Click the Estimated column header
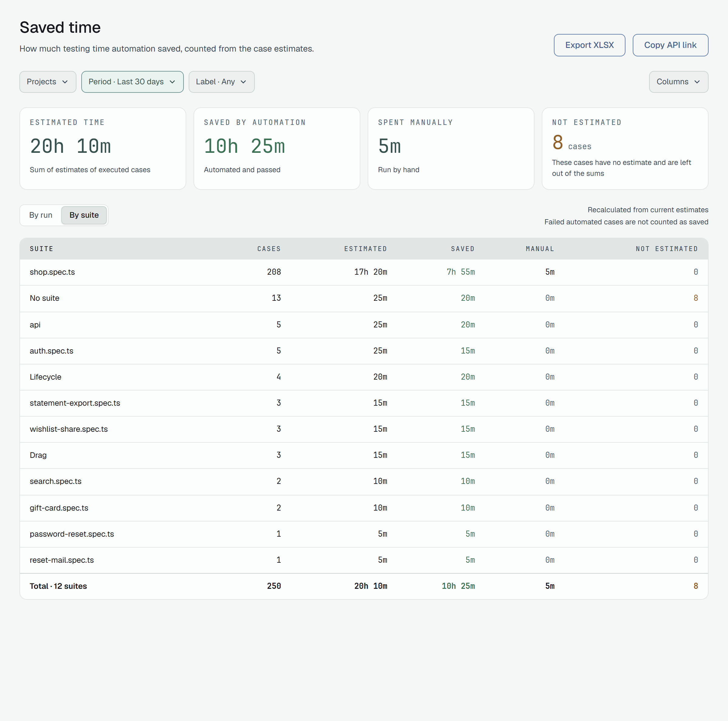The width and height of the screenshot is (728, 721). [366, 249]
